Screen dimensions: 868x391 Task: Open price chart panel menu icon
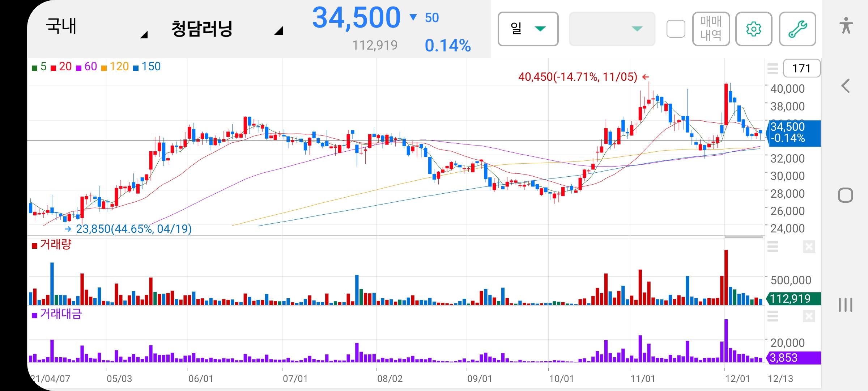pyautogui.click(x=773, y=68)
